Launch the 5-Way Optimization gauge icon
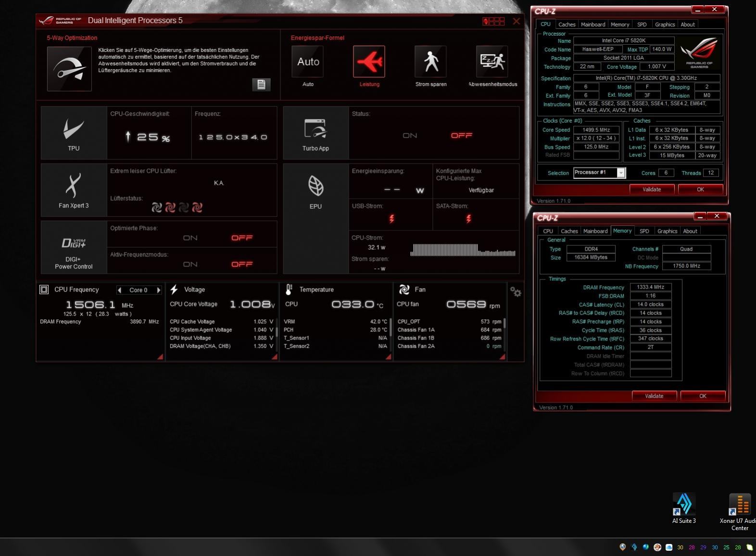The height and width of the screenshot is (556, 756). pos(69,69)
